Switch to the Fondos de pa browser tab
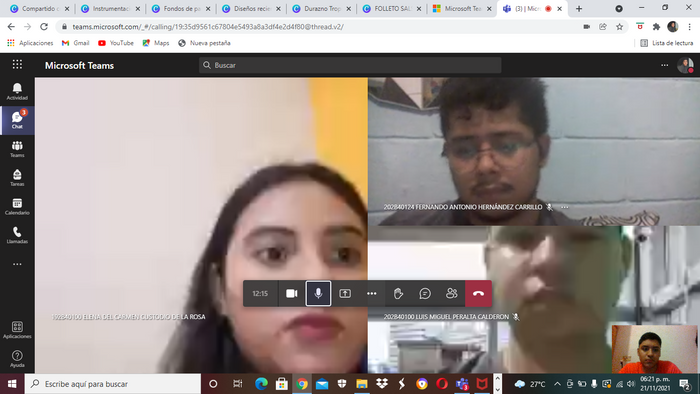The width and height of the screenshot is (700, 394). (180, 8)
